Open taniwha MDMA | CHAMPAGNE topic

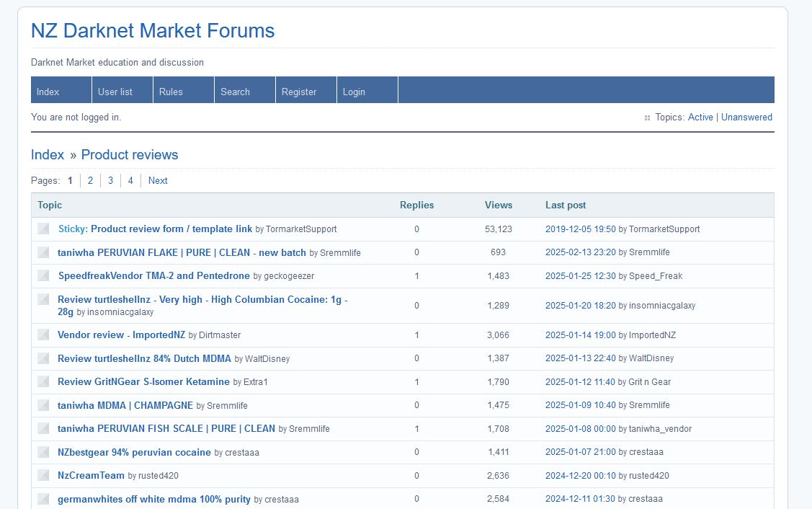click(x=125, y=405)
